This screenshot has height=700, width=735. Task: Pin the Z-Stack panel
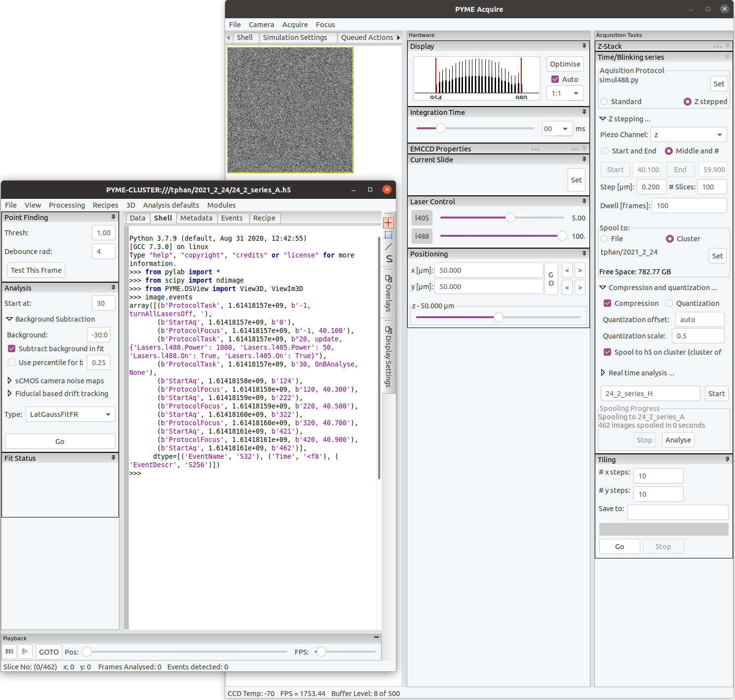coord(727,46)
